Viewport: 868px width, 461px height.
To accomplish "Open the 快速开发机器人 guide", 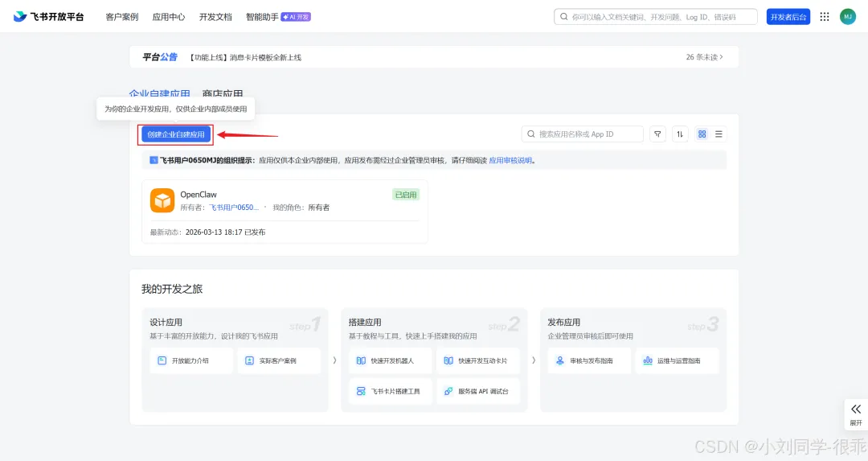I will tap(391, 360).
